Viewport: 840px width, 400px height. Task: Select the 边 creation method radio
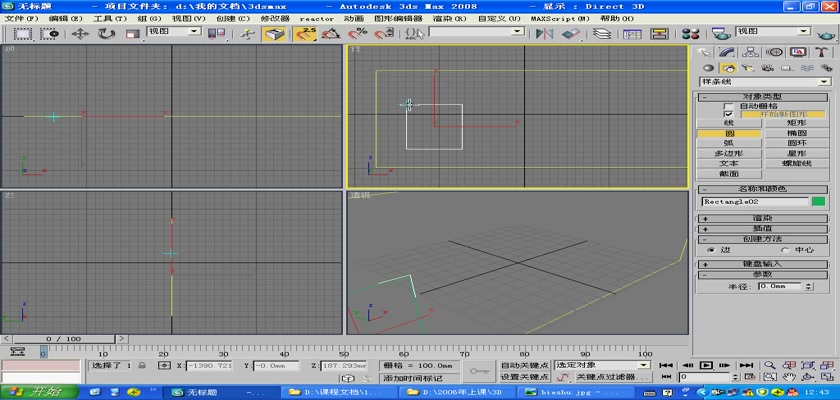pos(711,250)
